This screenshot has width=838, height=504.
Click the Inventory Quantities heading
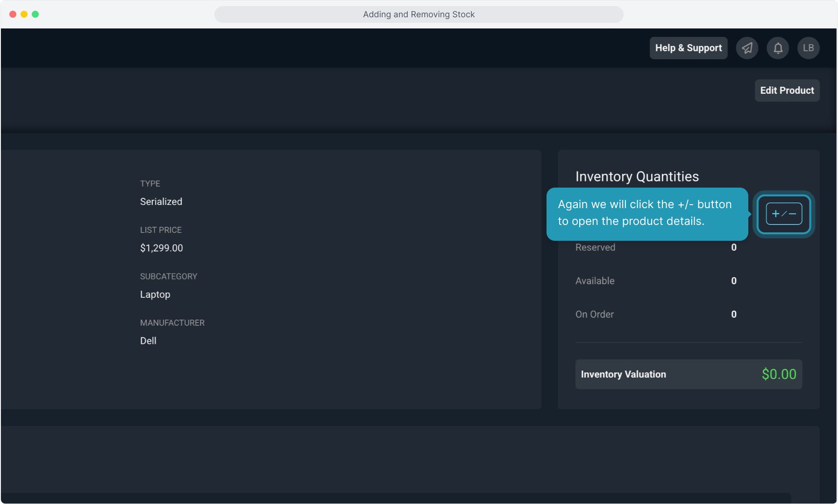point(637,176)
